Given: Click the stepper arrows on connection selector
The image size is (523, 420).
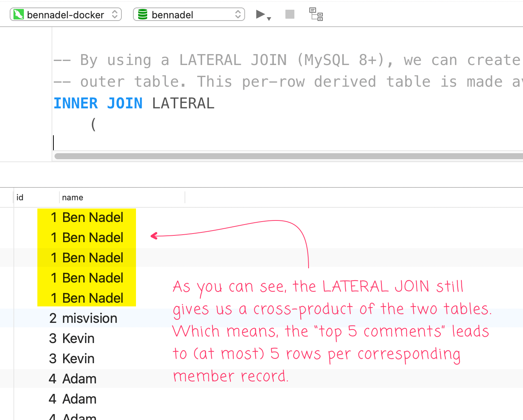Looking at the screenshot, I should tap(115, 14).
